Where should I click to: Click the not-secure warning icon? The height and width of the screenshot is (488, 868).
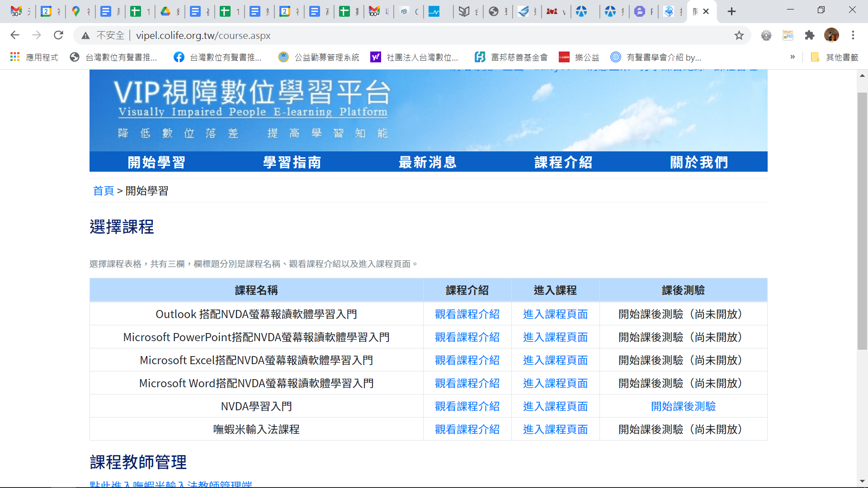[x=85, y=35]
